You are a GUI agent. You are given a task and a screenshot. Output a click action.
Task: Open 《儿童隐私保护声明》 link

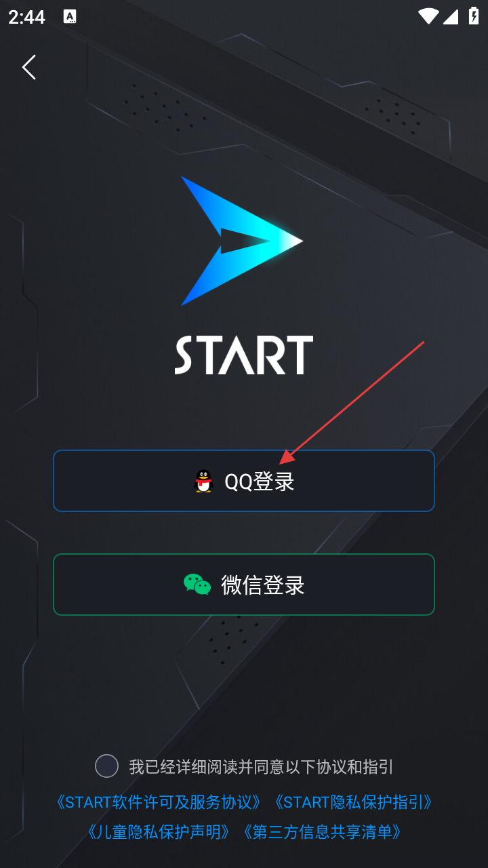[159, 832]
